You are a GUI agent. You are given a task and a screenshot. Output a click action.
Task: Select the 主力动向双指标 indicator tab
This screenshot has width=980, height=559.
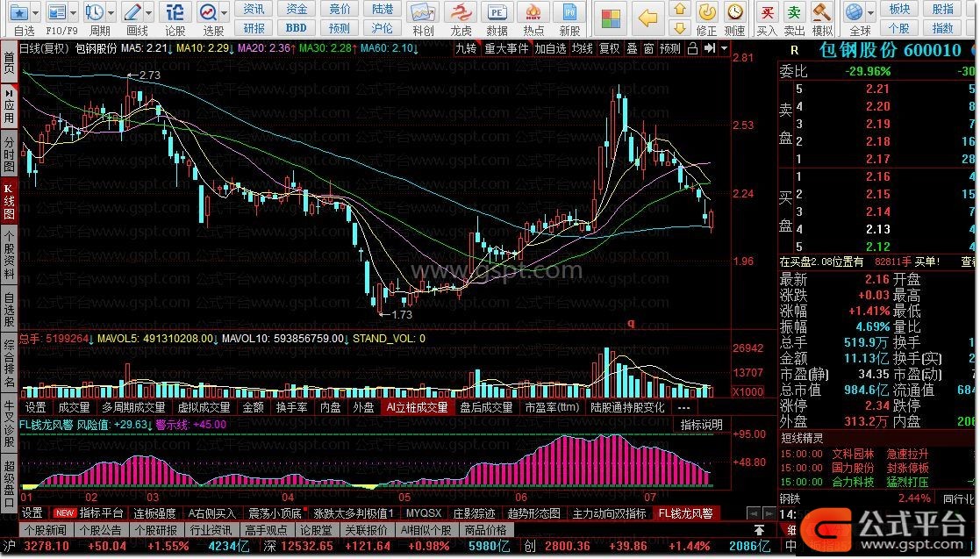(610, 513)
